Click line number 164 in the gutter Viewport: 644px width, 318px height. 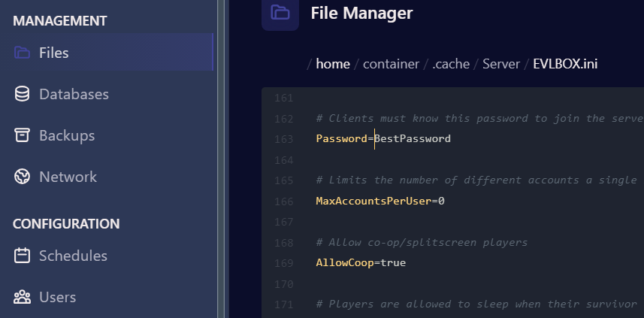point(284,160)
